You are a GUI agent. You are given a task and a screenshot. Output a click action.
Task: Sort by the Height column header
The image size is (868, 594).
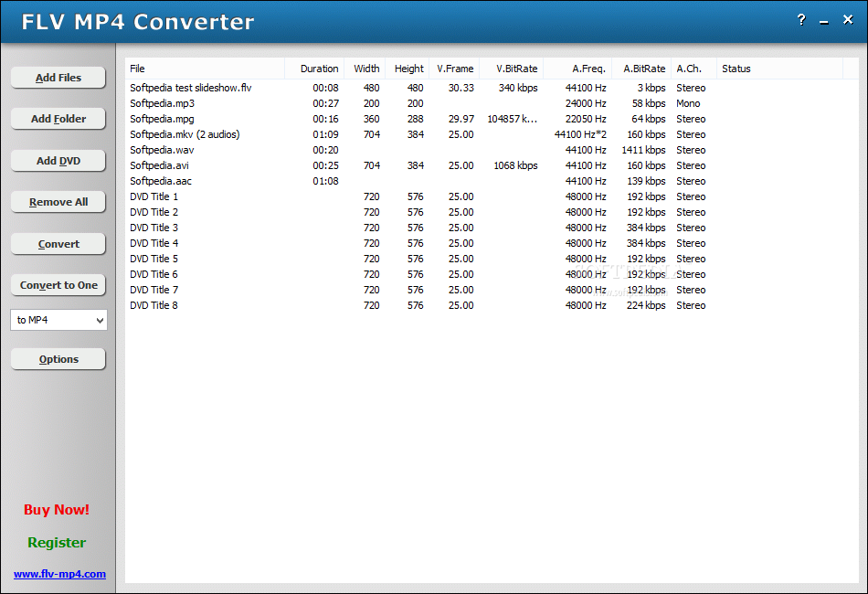click(408, 69)
